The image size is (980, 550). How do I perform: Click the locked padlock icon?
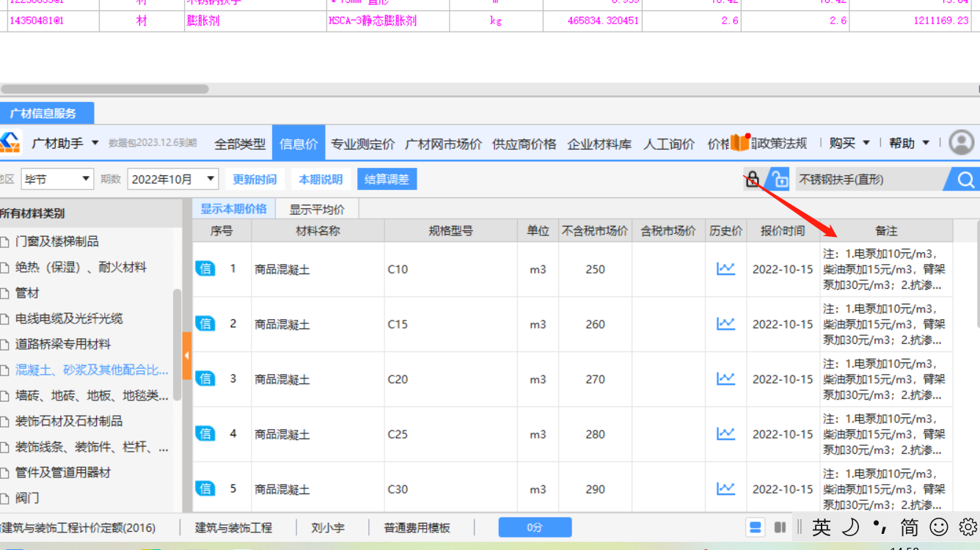pyautogui.click(x=753, y=179)
